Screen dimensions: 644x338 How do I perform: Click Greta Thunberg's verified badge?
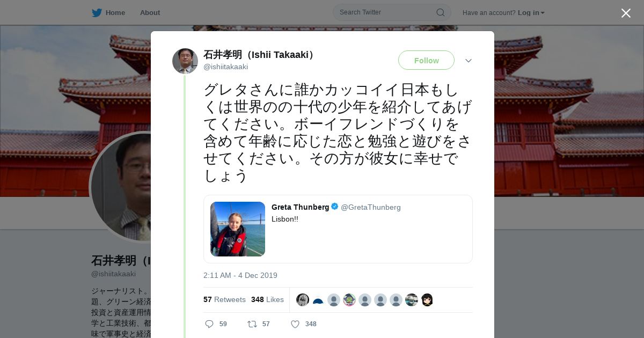tap(335, 207)
